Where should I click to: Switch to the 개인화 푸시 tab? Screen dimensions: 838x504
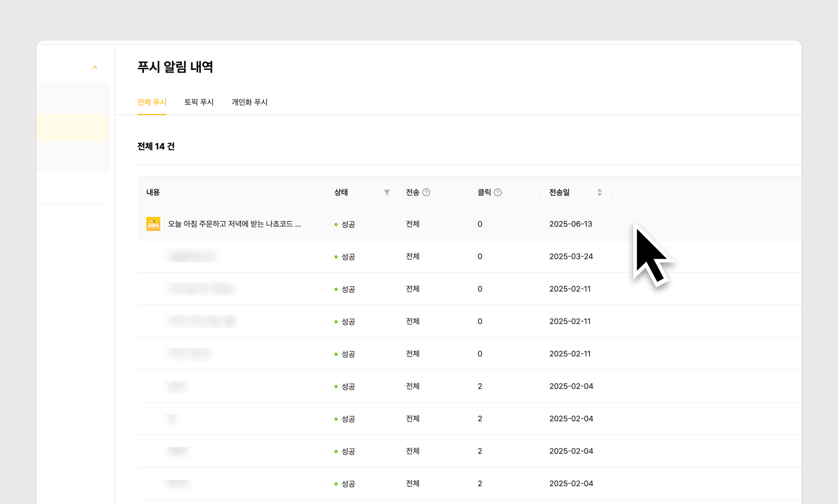pyautogui.click(x=249, y=102)
